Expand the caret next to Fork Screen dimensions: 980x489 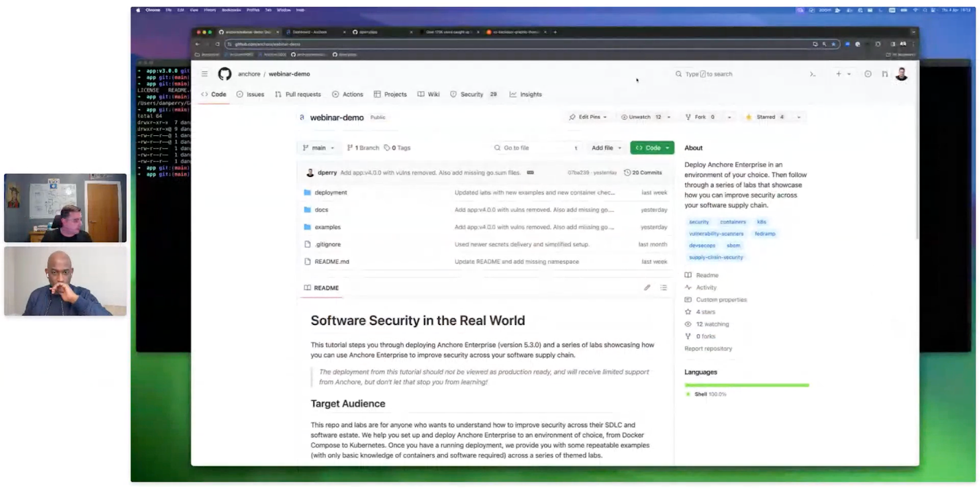[x=729, y=117]
